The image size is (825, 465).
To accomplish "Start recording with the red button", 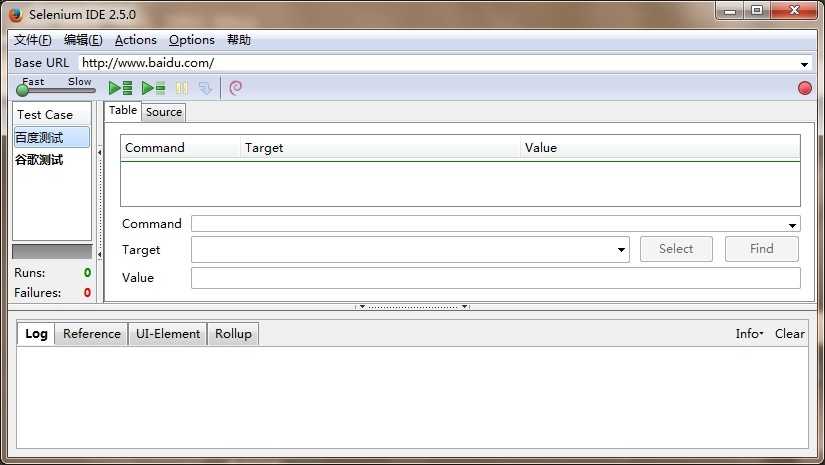I will click(x=804, y=88).
